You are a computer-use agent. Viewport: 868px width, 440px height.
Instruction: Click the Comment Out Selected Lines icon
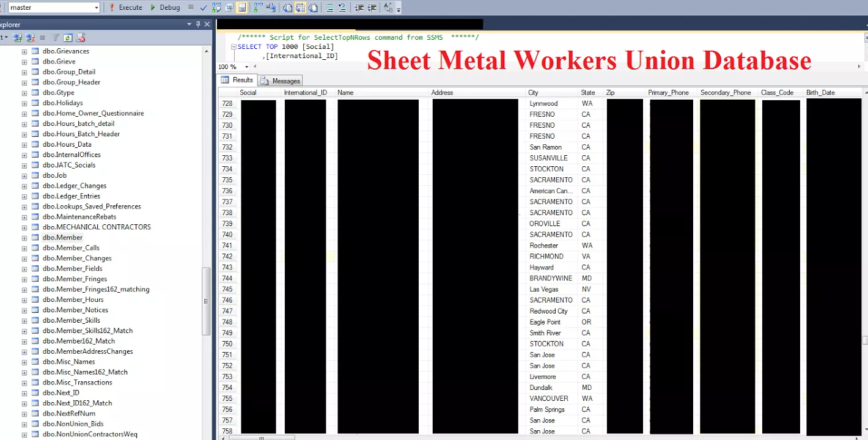point(331,7)
